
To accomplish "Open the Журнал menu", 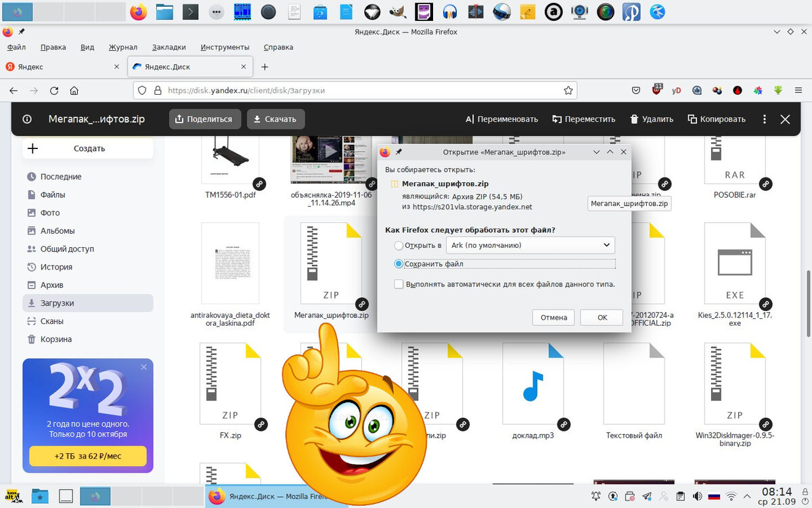I will pyautogui.click(x=122, y=47).
